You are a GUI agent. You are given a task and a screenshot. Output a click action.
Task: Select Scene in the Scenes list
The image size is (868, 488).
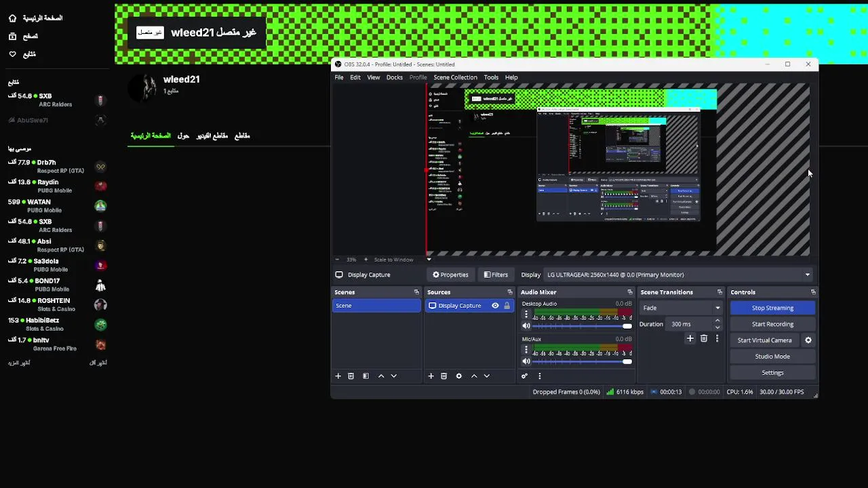tap(376, 306)
